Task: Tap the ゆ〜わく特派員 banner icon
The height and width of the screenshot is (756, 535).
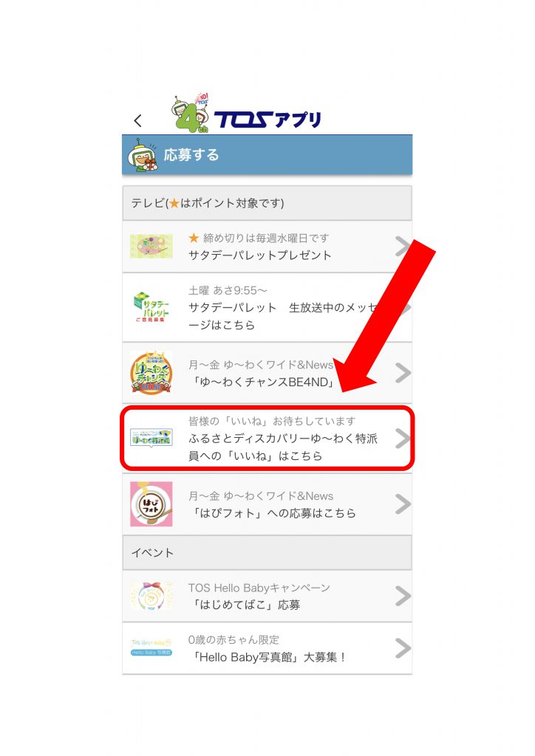Action: [151, 438]
